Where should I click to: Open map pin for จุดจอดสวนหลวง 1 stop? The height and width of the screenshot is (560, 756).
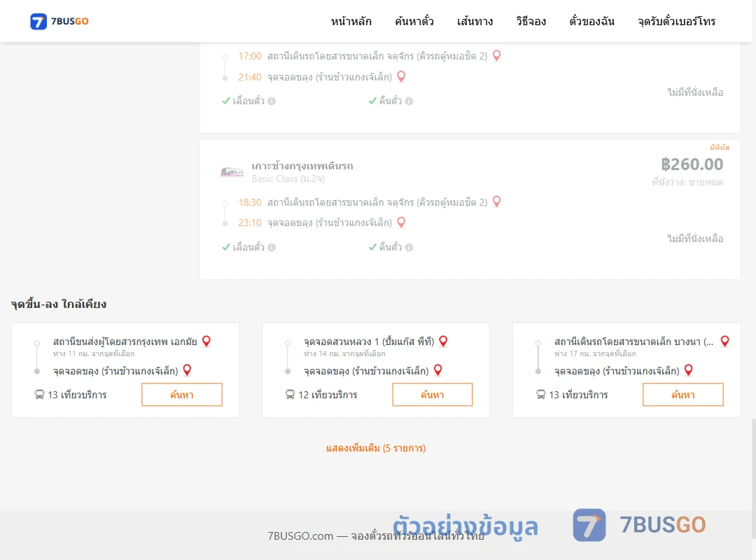click(444, 342)
